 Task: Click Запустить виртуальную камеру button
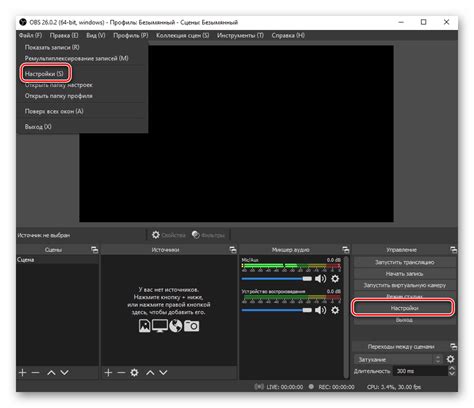click(x=404, y=285)
